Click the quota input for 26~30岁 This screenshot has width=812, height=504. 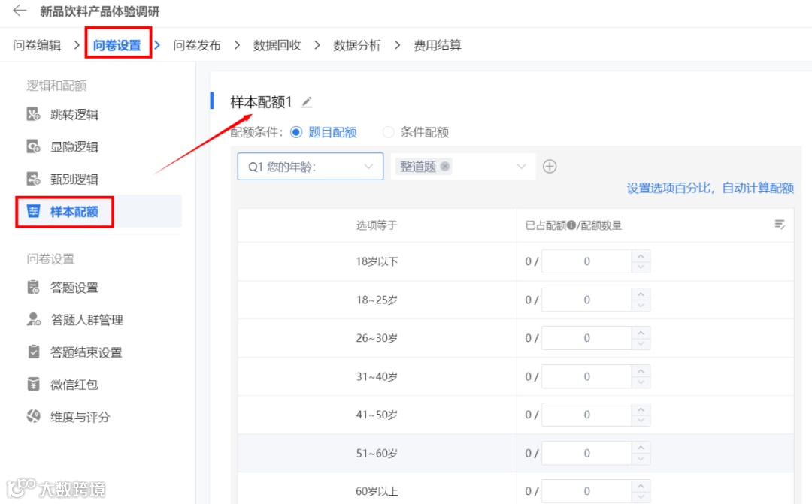[x=586, y=338]
